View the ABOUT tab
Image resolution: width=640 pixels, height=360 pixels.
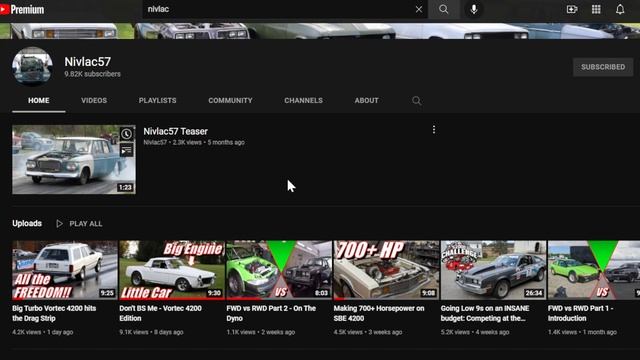pos(367,100)
